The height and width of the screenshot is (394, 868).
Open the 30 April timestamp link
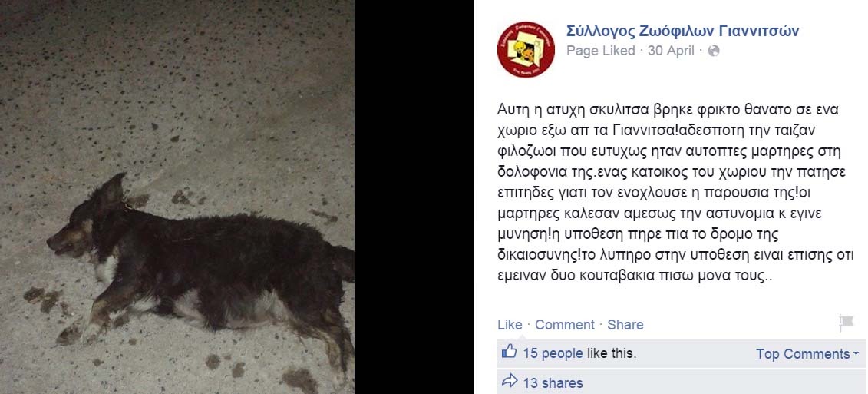tap(671, 51)
